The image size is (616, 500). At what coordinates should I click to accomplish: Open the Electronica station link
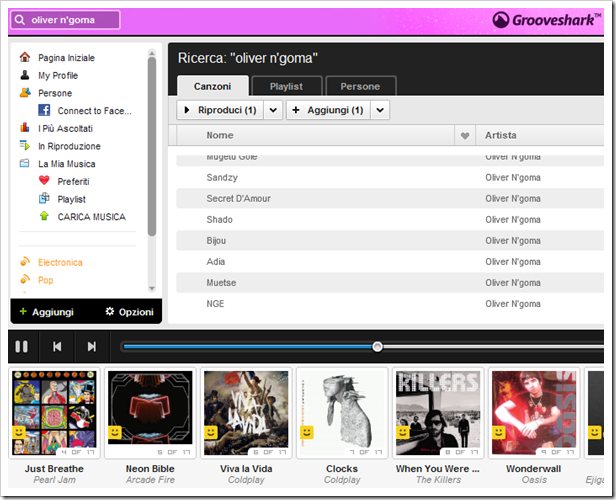click(x=60, y=262)
